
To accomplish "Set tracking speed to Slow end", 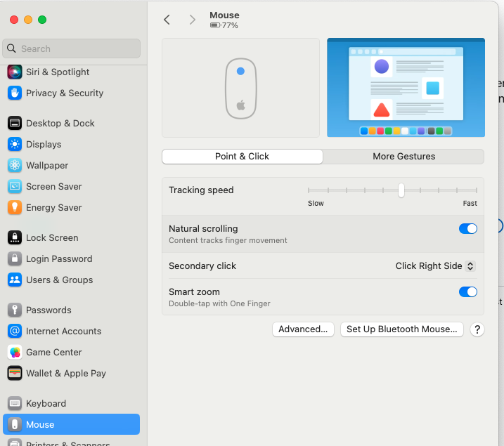I will click(309, 190).
